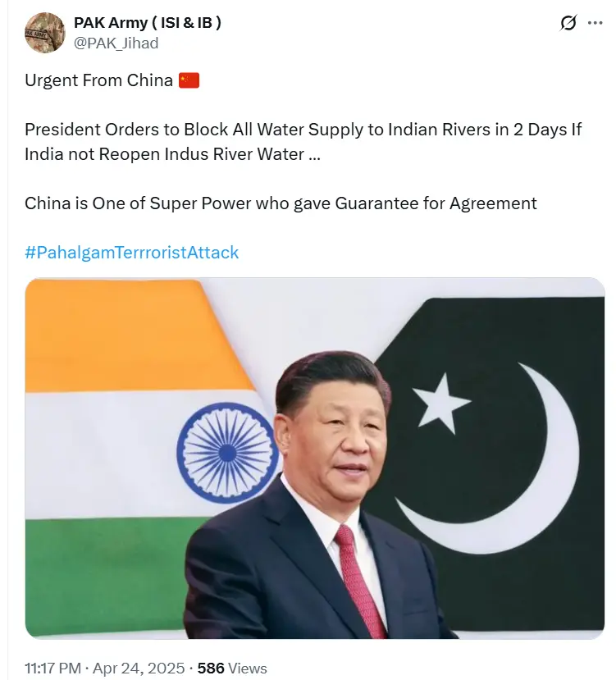Open the three-dot more options menu

pyautogui.click(x=595, y=22)
